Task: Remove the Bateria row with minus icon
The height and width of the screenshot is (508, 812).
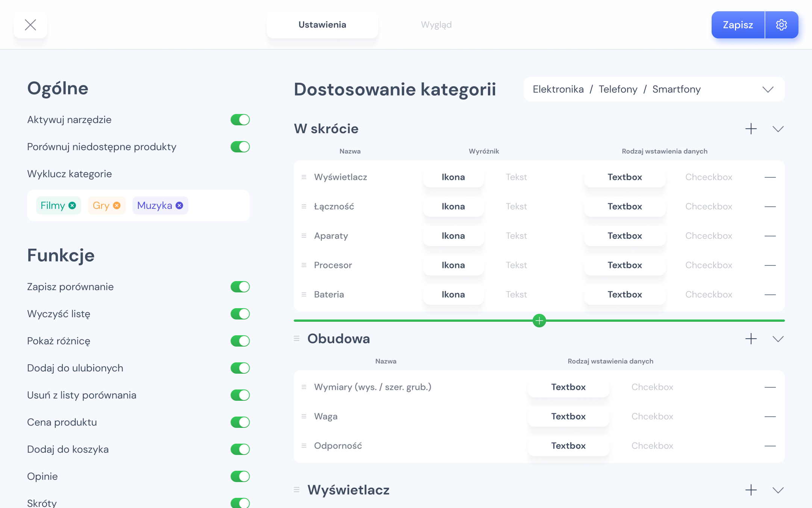Action: pos(770,295)
